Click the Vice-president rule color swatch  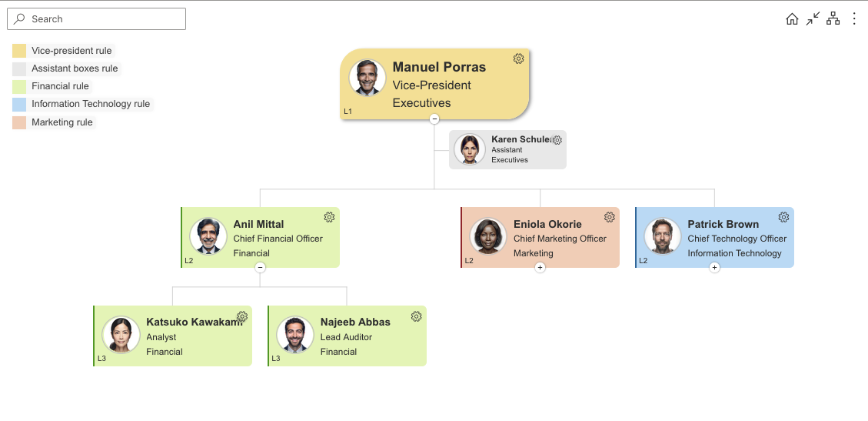(19, 51)
